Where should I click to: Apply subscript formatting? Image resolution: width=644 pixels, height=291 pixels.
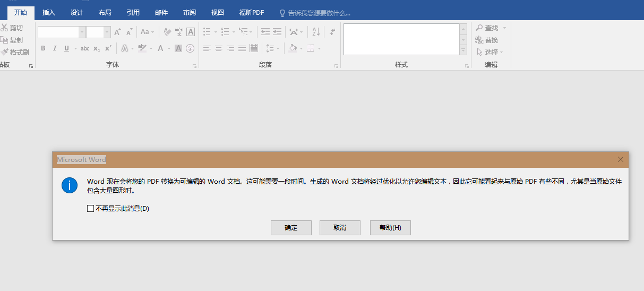click(97, 48)
